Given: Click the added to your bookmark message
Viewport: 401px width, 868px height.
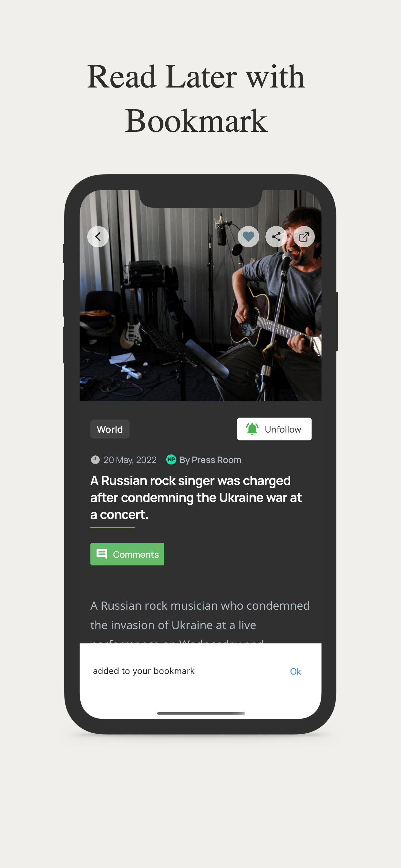Looking at the screenshot, I should click(x=144, y=671).
